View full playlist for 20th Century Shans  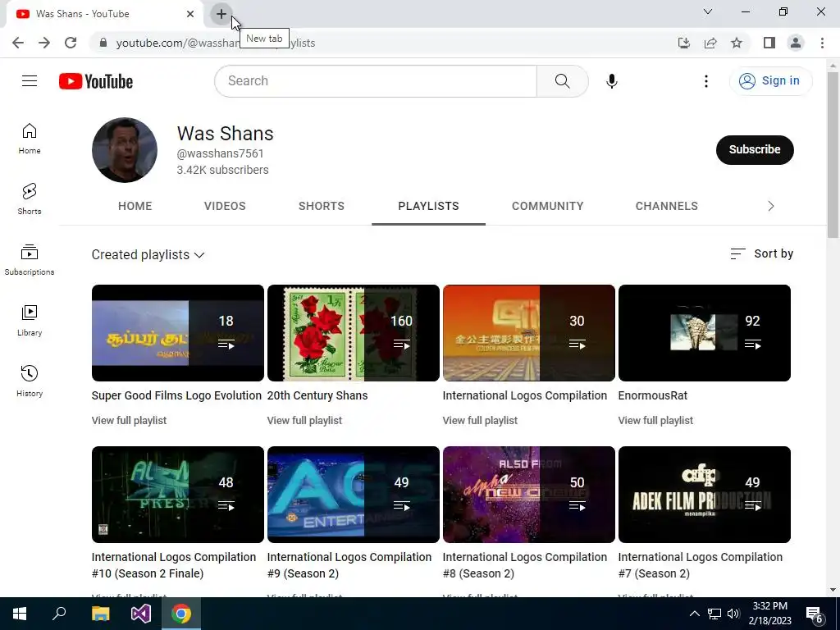(x=304, y=421)
